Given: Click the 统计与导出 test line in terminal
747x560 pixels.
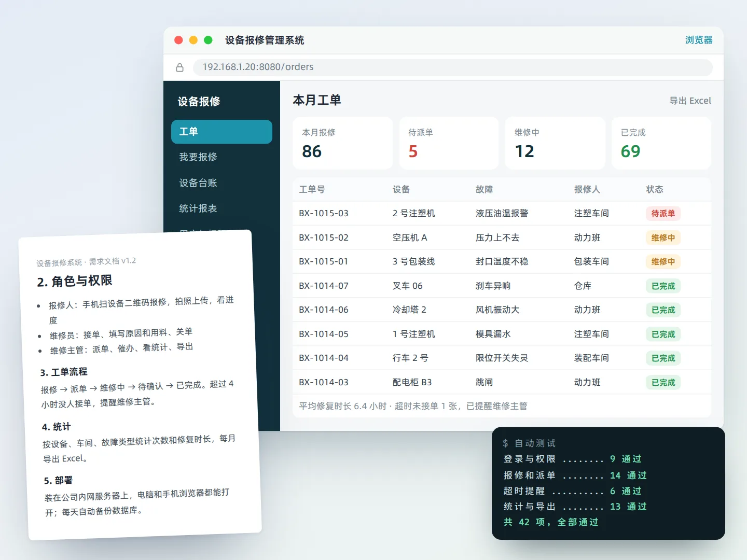Looking at the screenshot, I should (575, 506).
